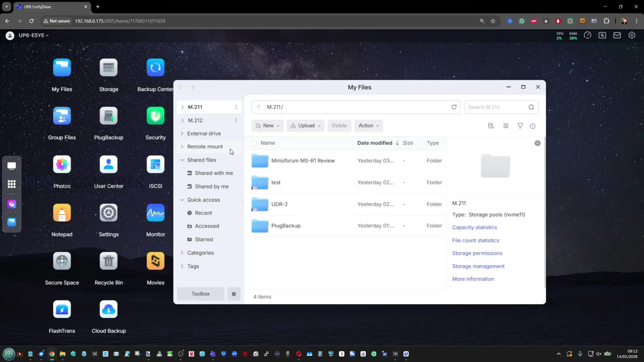Toggle the info details panel icon
Screen dimensions: 644x362
click(533, 126)
